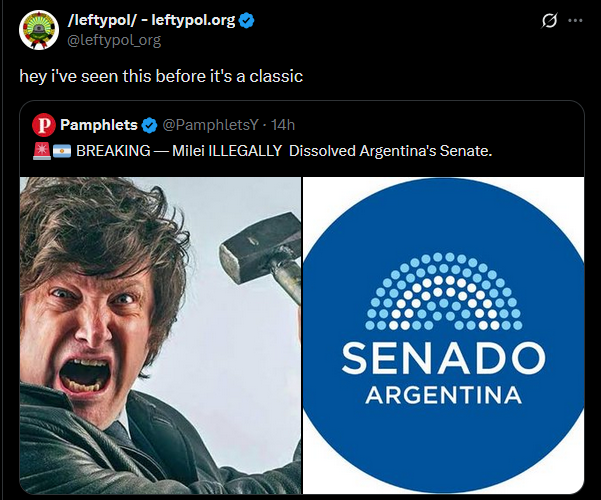Screen dimensions: 601x500
Task: Click the /leftypol/ - leftypol.org display name
Action: 151,20
